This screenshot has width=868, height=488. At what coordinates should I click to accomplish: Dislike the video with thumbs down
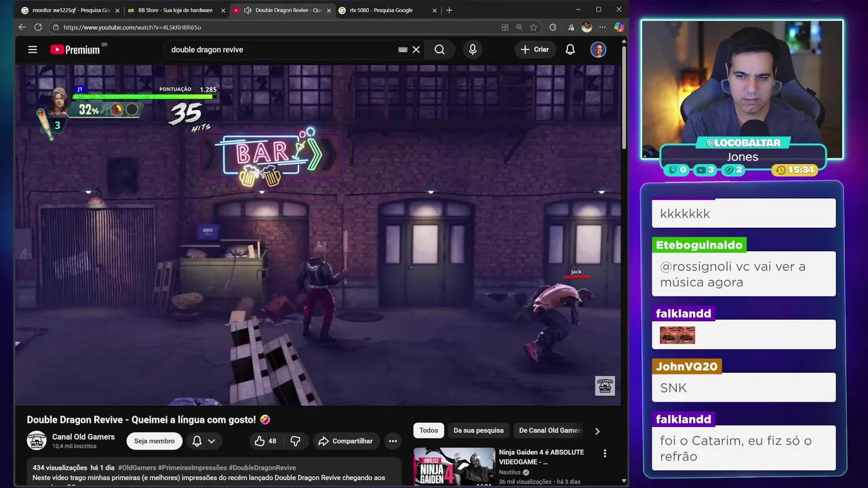tap(295, 441)
